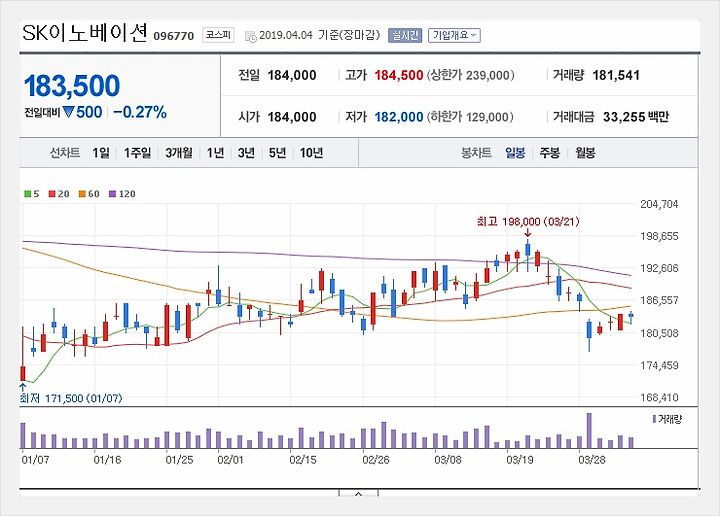Screen dimensions: 720x516
Task: Select the 1일 line chart period
Action: tap(101, 152)
